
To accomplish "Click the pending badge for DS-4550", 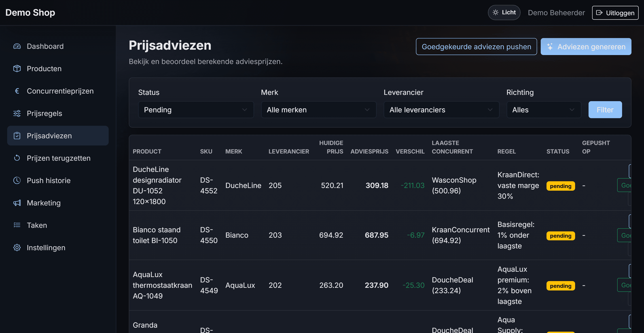I will (x=561, y=236).
